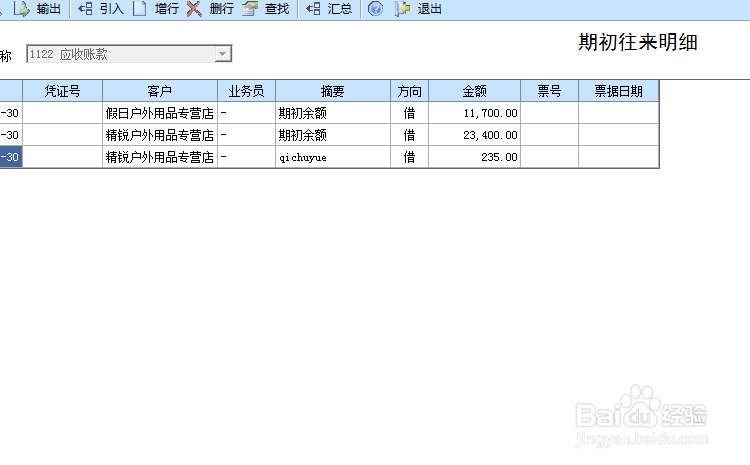Click 期初余额 summary in 23,400.00 row

click(333, 135)
